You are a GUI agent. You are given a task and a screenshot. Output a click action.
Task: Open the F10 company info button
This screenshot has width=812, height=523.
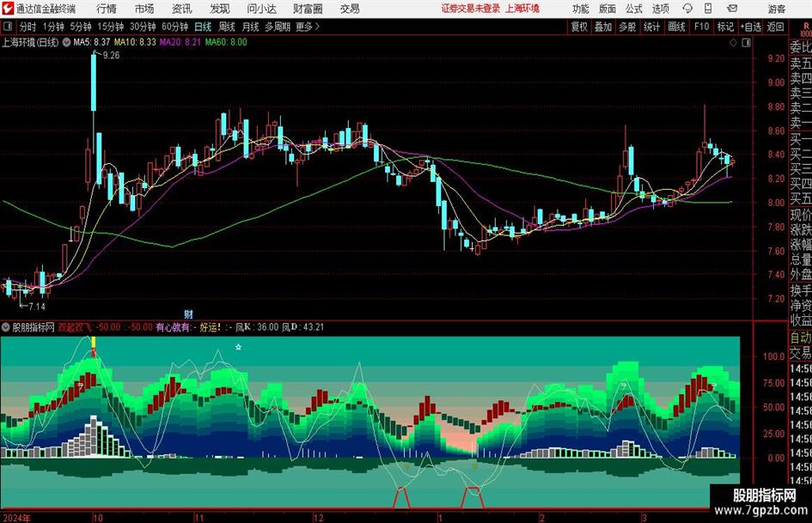coord(702,27)
